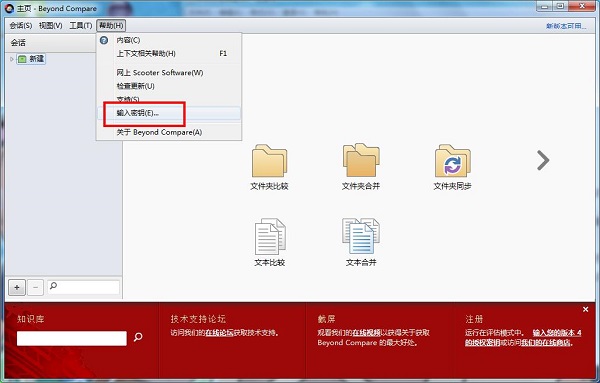The image size is (600, 383).
Task: Close the red tips banner
Action: click(585, 309)
